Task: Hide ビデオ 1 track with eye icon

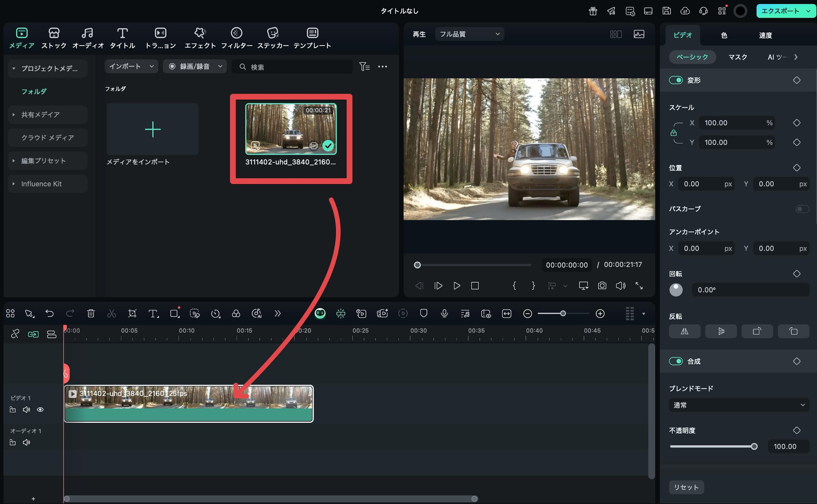Action: (40, 410)
